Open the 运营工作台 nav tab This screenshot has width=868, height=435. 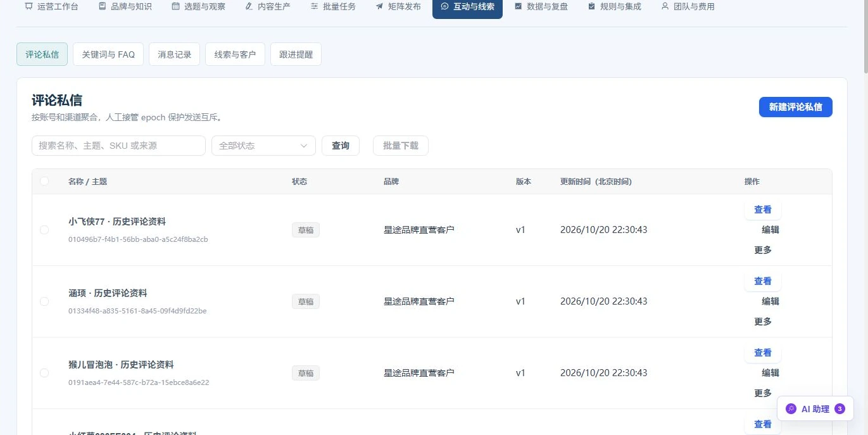pos(51,6)
